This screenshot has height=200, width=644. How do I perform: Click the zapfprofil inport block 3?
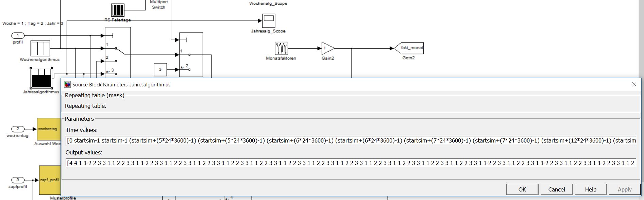(x=18, y=180)
